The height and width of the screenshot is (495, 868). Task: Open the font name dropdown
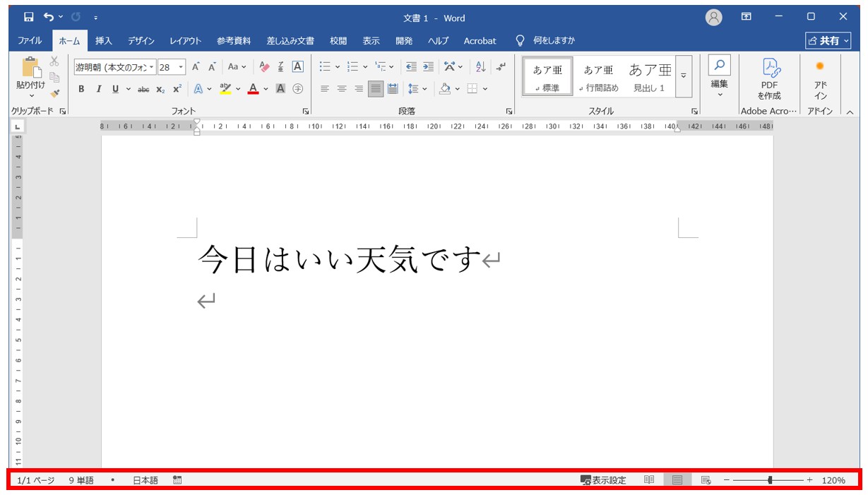click(x=152, y=67)
